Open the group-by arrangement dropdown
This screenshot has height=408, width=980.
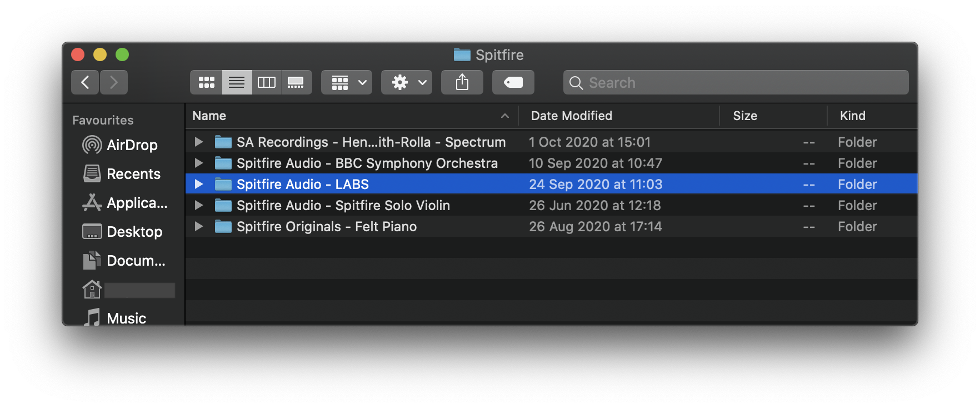click(x=347, y=82)
